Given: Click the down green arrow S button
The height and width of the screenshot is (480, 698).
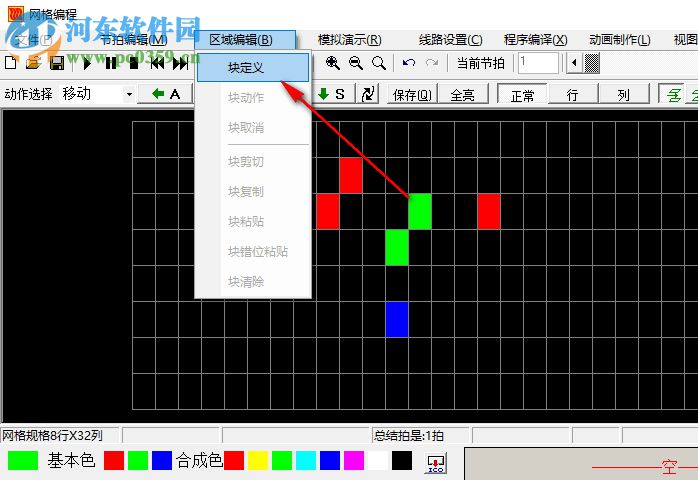Looking at the screenshot, I should tap(333, 94).
